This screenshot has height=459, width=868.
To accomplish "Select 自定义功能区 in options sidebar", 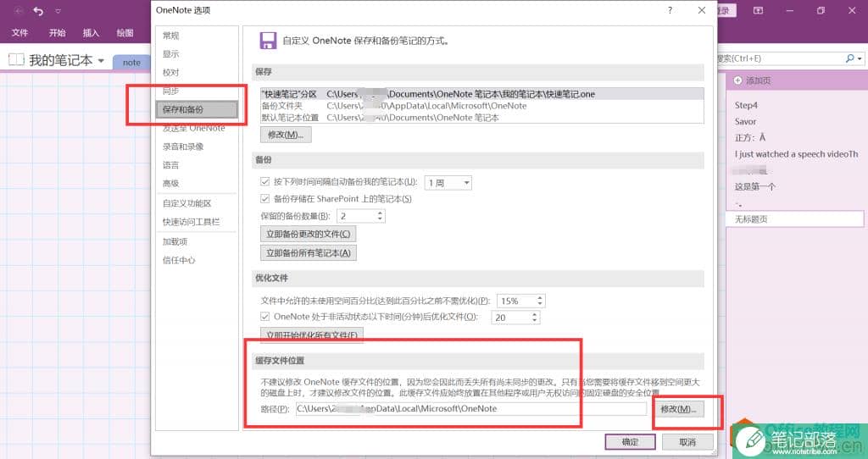I will (x=197, y=203).
